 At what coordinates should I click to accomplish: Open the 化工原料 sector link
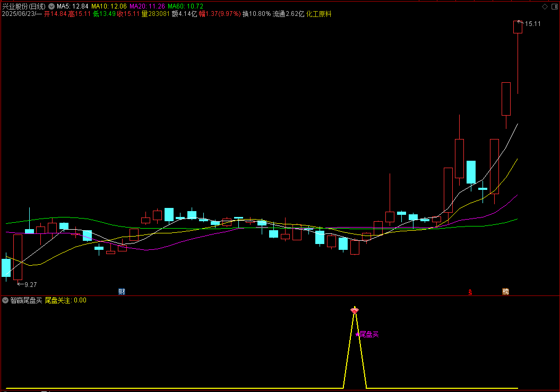[x=319, y=14]
